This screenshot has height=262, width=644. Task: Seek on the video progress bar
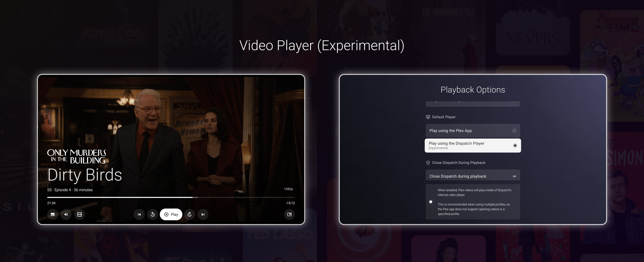pos(171,197)
